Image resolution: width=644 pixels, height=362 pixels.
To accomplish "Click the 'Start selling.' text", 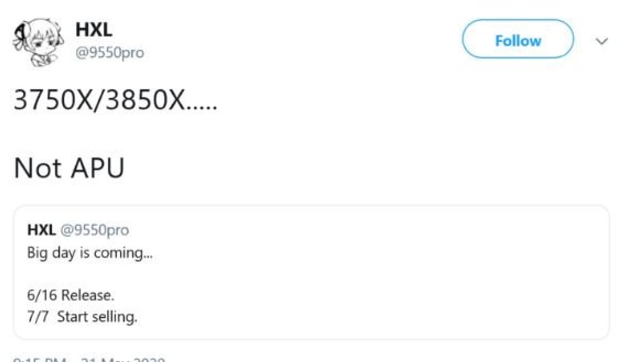I will coord(97,317).
